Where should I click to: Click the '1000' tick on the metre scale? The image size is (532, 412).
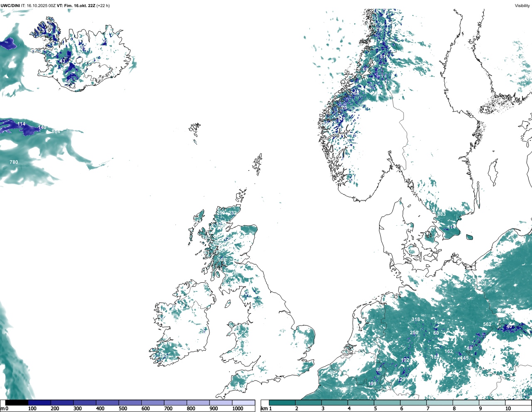(238, 409)
